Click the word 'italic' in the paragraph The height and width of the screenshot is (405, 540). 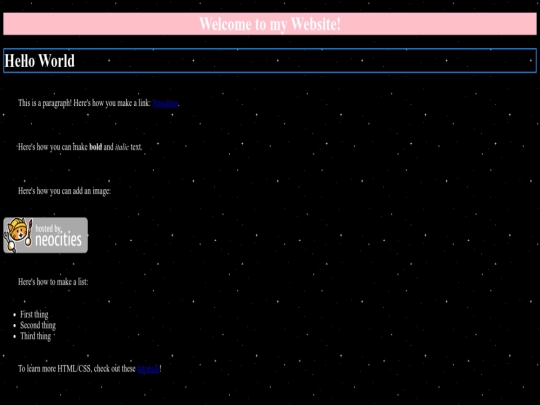[122, 147]
